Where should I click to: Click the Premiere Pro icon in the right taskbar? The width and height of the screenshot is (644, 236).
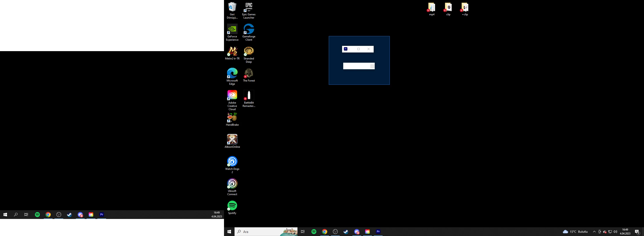[378, 232]
